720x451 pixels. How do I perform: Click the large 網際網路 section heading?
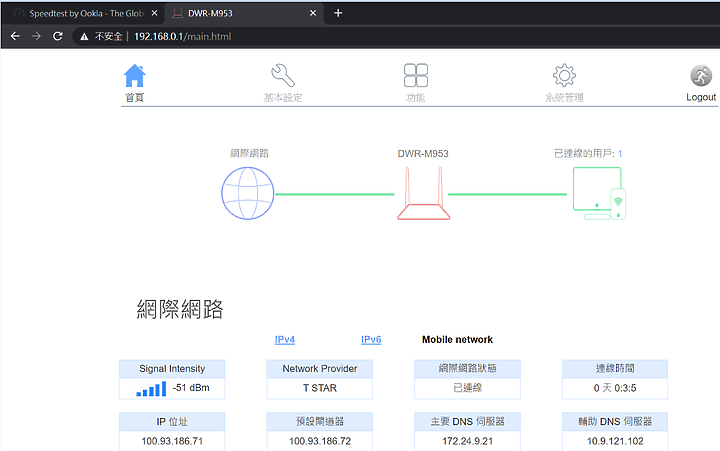180,309
